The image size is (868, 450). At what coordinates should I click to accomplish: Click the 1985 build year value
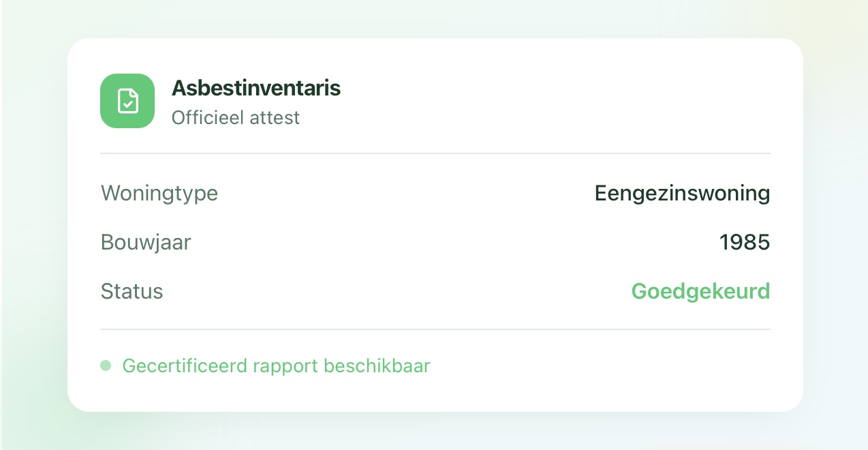point(745,243)
